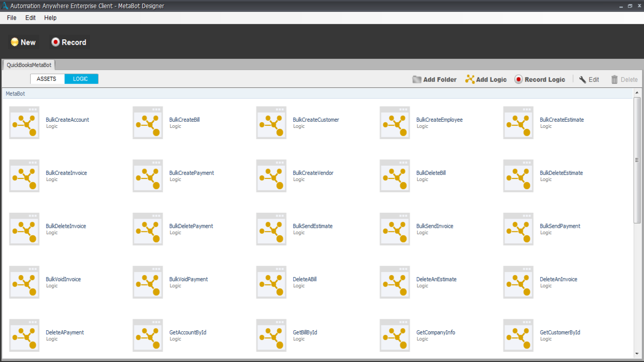Select the BulkVoidInvoice logic icon
Image resolution: width=644 pixels, height=362 pixels.
click(24, 283)
